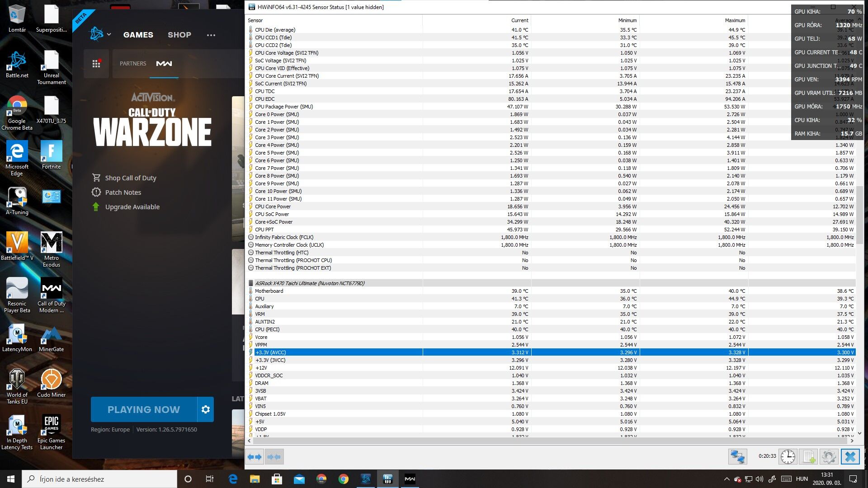
Task: Open the three-dots more menu
Action: click(x=211, y=35)
